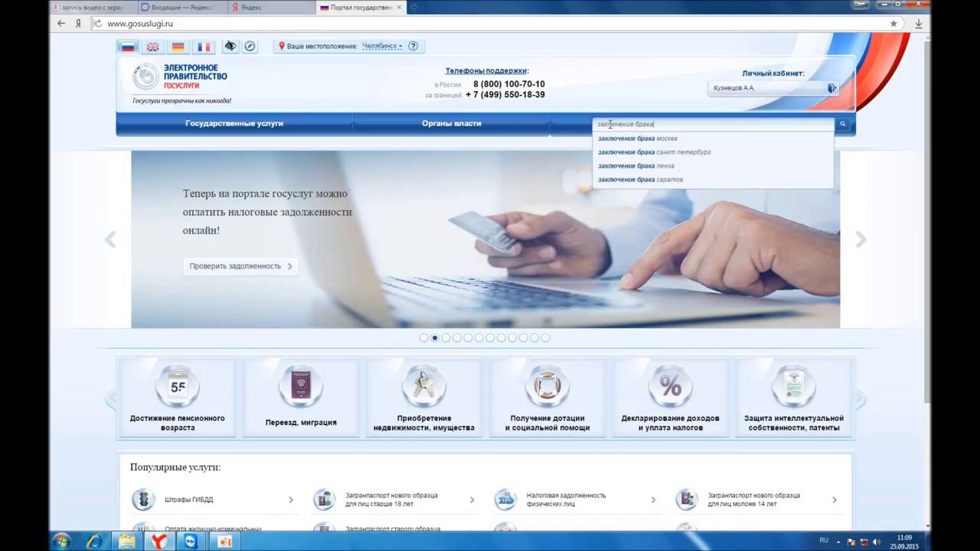
Task: Click chevron next to Налоговая задолженность
Action: [653, 500]
